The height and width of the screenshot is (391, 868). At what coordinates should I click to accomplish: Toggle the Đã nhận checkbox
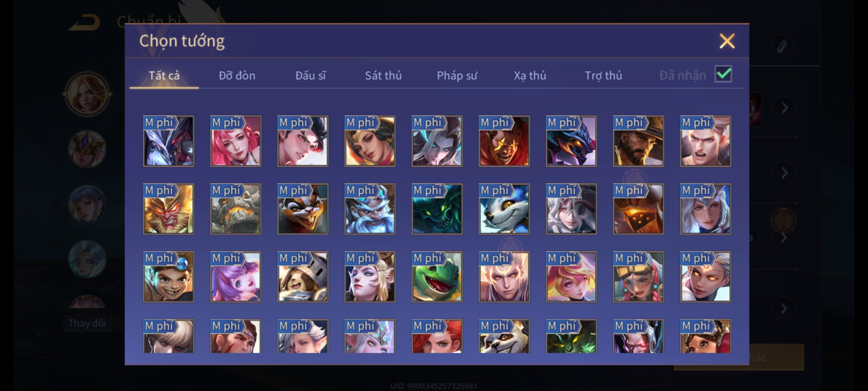tap(723, 75)
